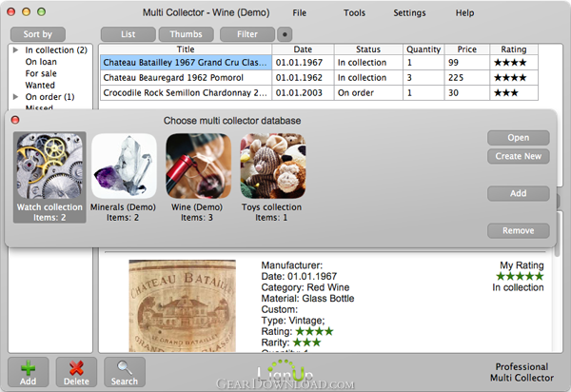Click Open in the database dialog
This screenshot has height=392, width=571.
pyautogui.click(x=519, y=138)
